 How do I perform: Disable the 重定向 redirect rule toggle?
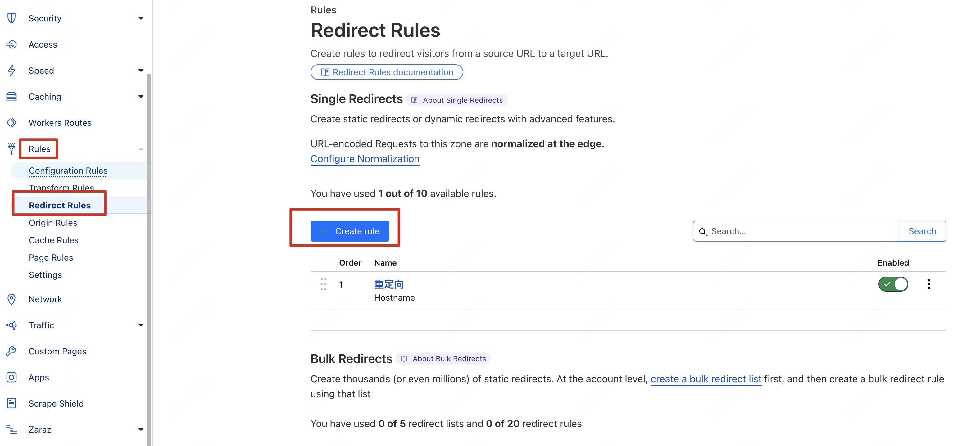893,284
